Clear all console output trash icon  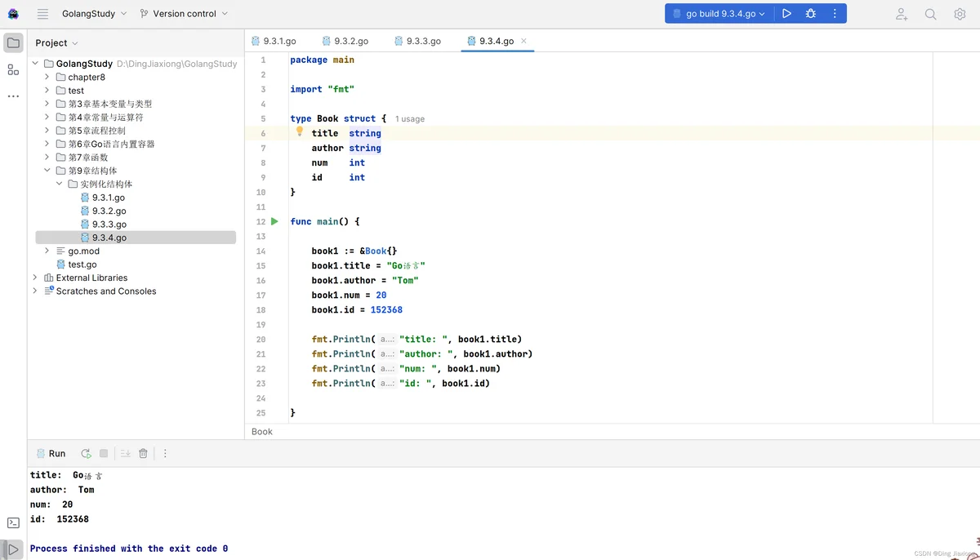point(143,453)
